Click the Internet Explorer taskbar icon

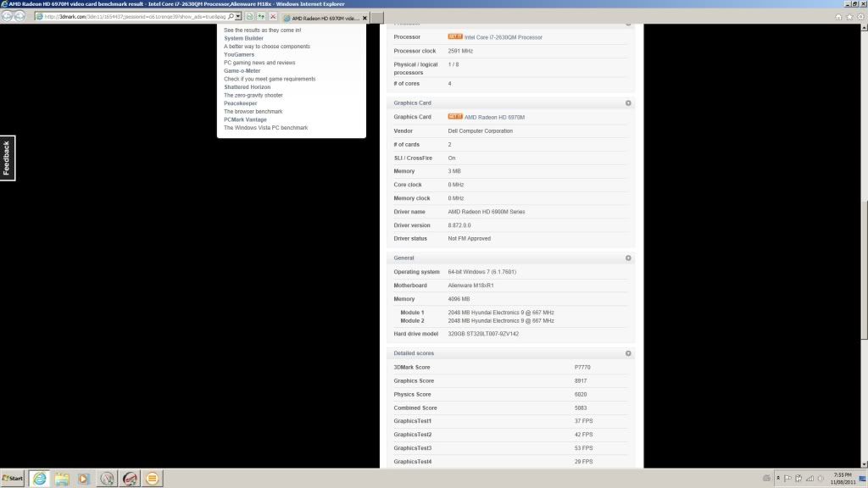[39, 479]
